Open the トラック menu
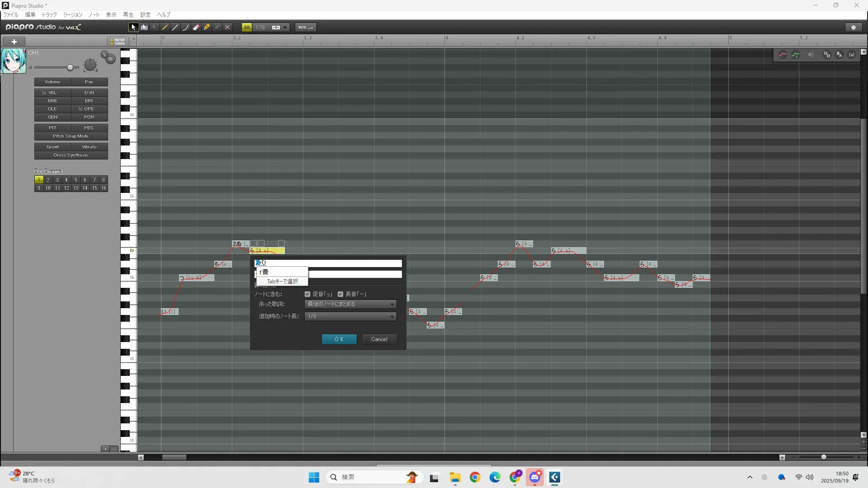 click(x=49, y=15)
